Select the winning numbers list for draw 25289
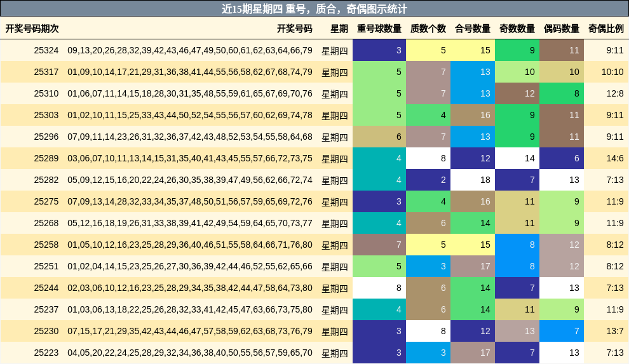The width and height of the screenshot is (629, 364). 190,158
